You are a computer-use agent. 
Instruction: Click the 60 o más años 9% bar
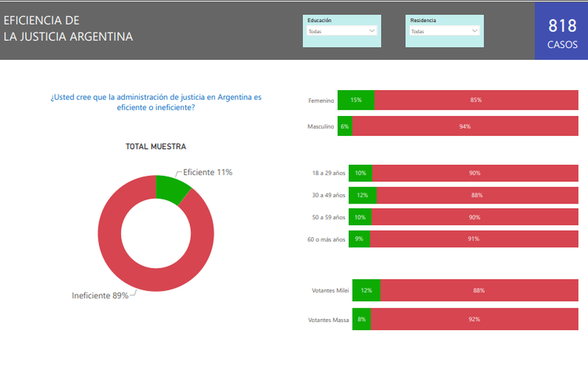(359, 239)
